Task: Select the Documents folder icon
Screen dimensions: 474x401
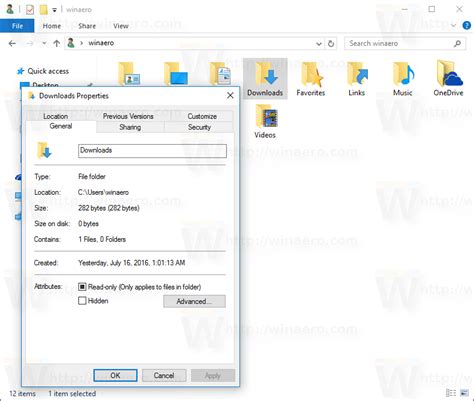Action: click(220, 73)
